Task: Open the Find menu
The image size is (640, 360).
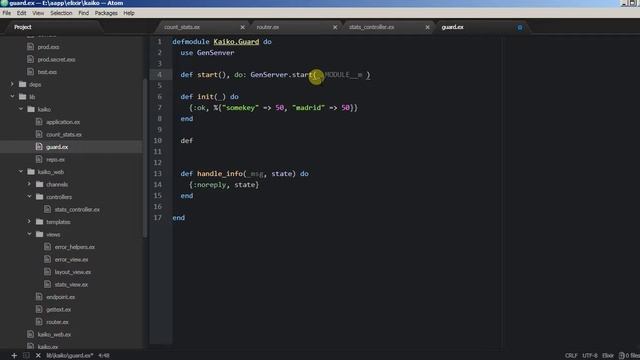Action: click(x=84, y=13)
